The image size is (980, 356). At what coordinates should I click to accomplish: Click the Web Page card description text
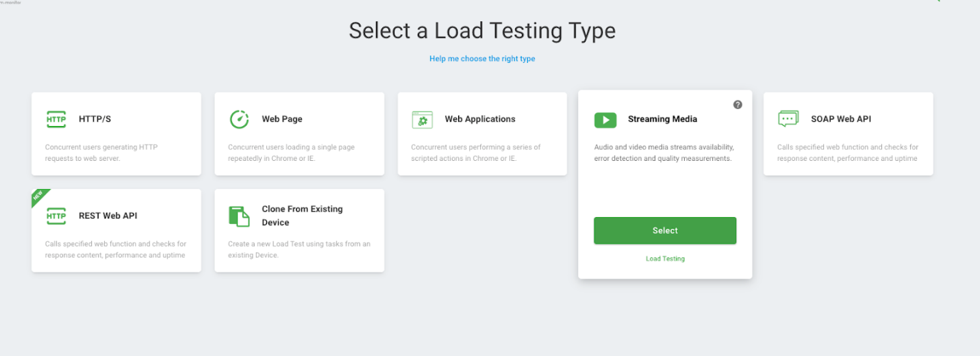(291, 153)
